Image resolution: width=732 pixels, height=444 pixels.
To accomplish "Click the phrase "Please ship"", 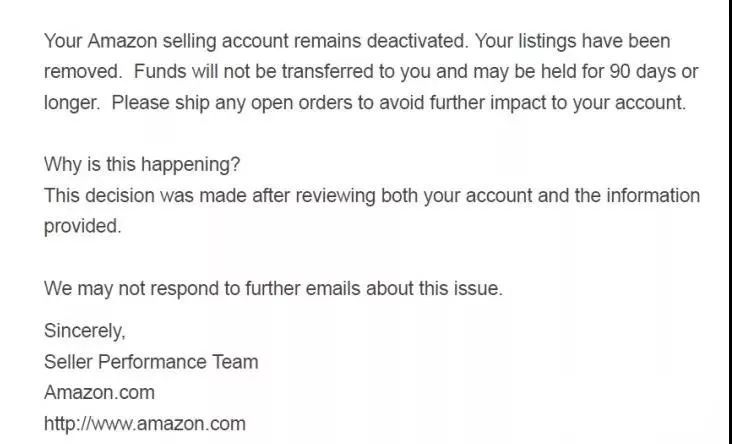I will click(156, 103).
